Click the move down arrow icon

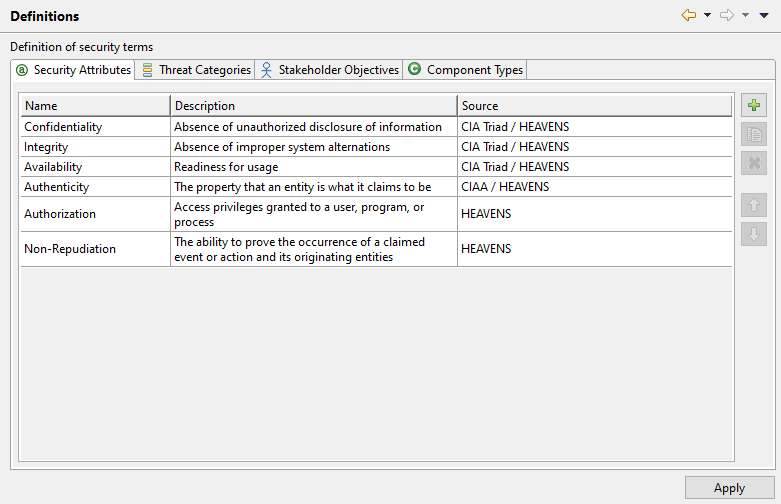(755, 235)
